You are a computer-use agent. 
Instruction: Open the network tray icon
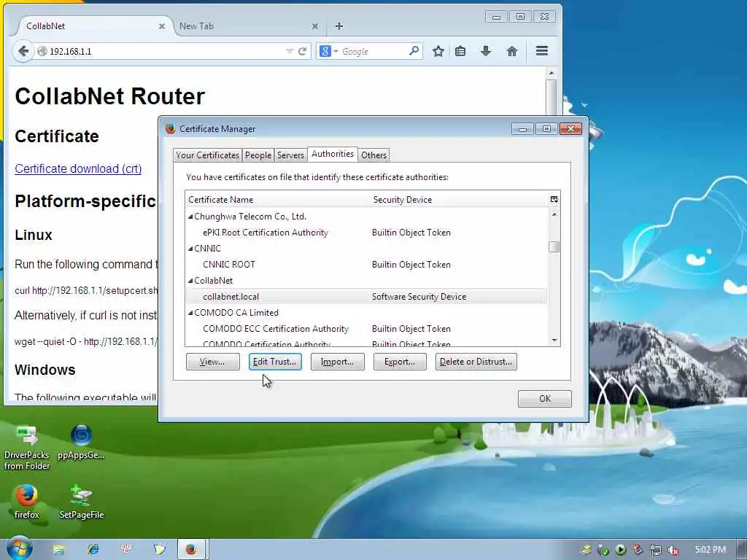pos(656,550)
